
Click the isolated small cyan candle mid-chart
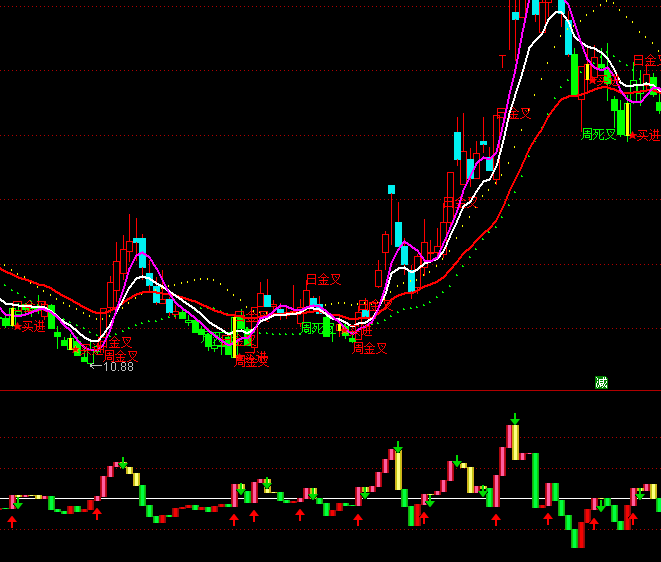point(391,189)
